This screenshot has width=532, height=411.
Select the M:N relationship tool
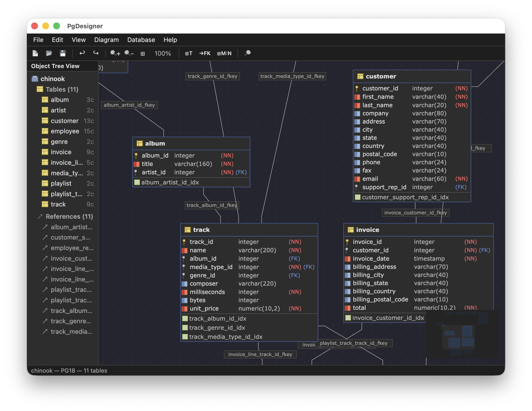pos(224,53)
